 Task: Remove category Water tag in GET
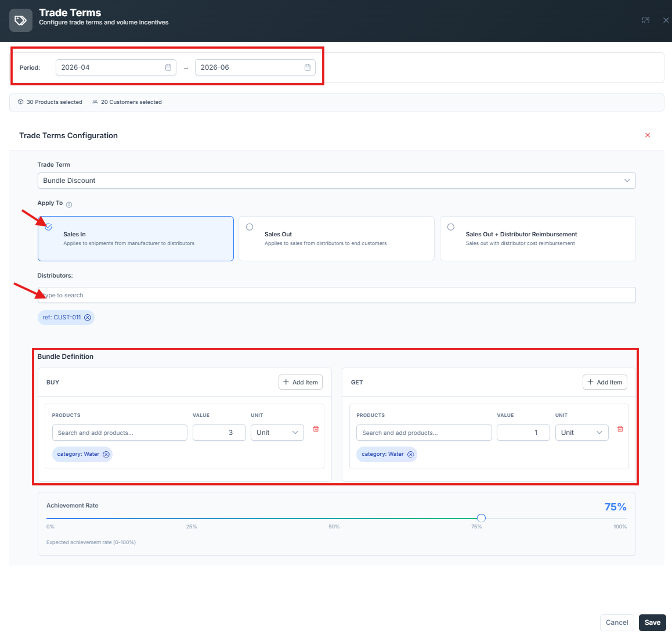[x=411, y=454]
